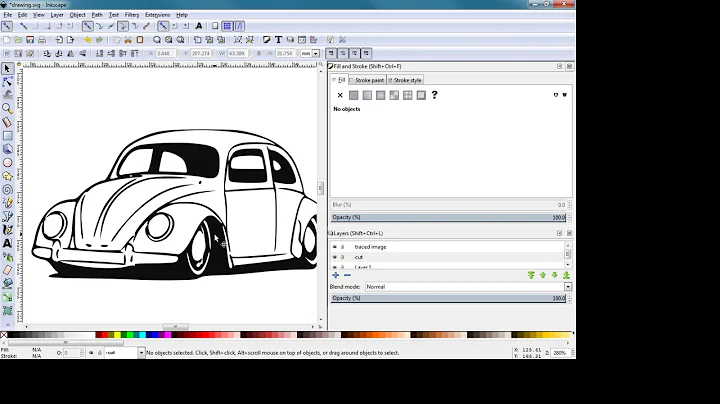Toggle visibility eye of cut layer
The height and width of the screenshot is (404, 720).
point(335,257)
